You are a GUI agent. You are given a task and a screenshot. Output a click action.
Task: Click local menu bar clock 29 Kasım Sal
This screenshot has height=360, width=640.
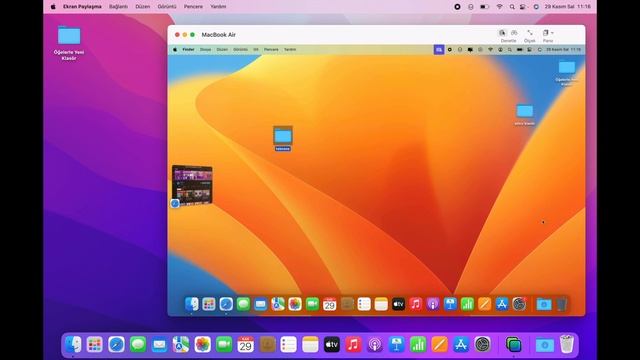pyautogui.click(x=567, y=7)
